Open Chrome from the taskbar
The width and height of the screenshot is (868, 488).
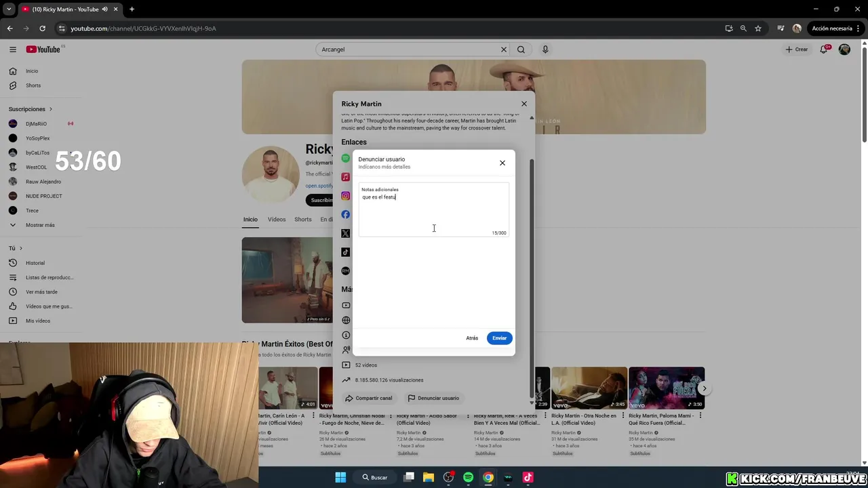pos(488,477)
